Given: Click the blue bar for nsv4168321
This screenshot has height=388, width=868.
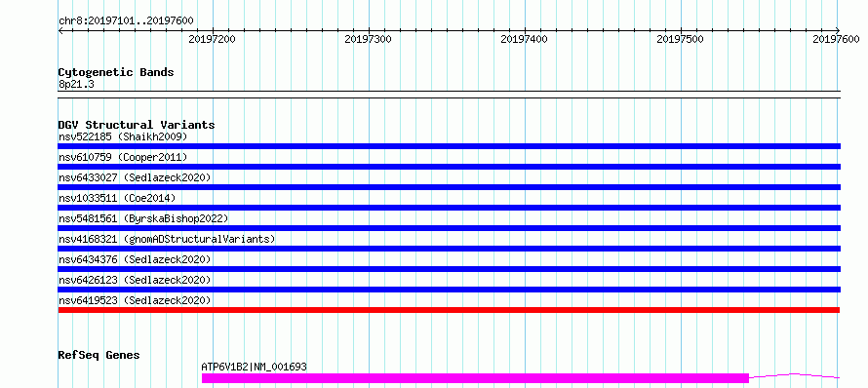Looking at the screenshot, I should pyautogui.click(x=449, y=249).
